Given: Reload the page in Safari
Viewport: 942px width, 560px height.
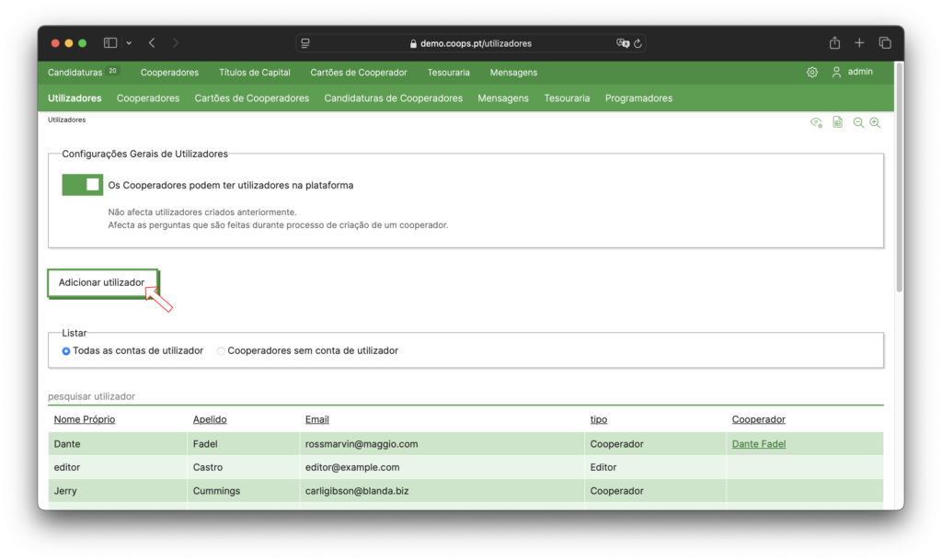Looking at the screenshot, I should click(x=638, y=43).
